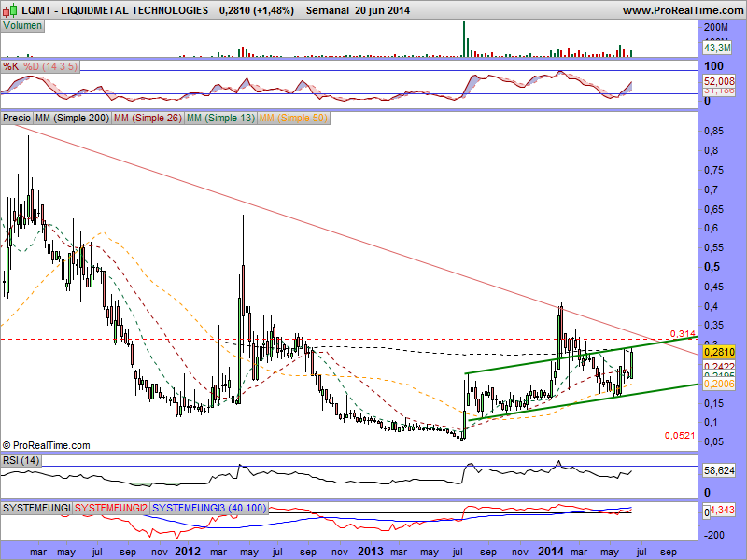Click the bold 0,5 price axis label
Screen dimensions: 747x560
712,267
